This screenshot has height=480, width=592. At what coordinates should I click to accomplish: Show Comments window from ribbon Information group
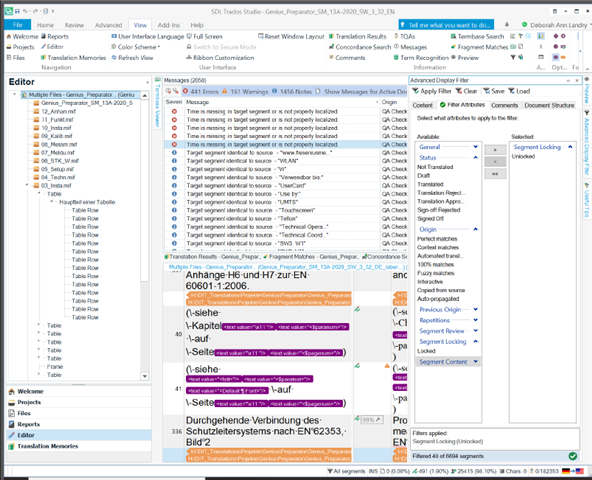[x=347, y=58]
